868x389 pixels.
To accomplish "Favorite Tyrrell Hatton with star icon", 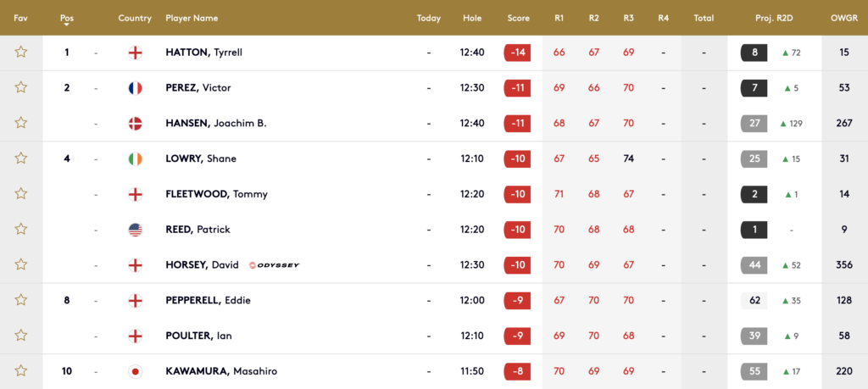I will 21,53.
